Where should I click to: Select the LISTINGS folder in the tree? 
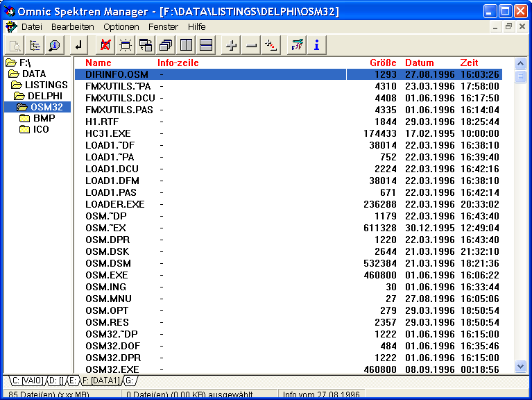click(46, 85)
